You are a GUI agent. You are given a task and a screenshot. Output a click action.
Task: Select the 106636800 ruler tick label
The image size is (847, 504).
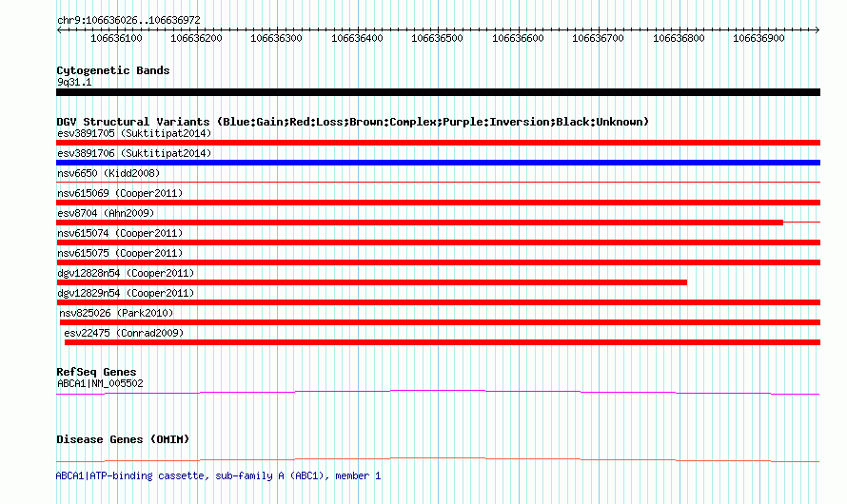pos(679,38)
